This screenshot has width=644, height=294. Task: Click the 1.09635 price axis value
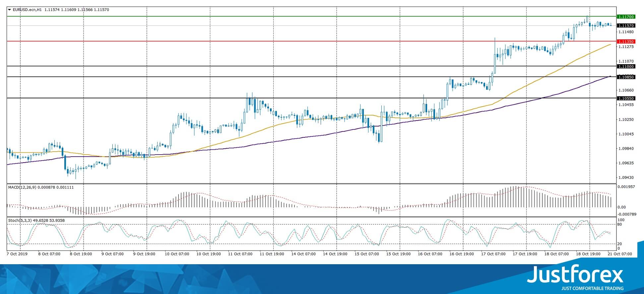point(626,163)
